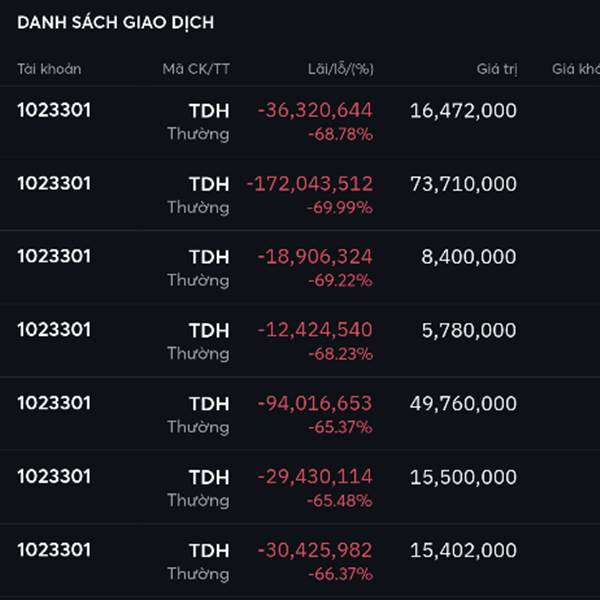Click the value 15,402,000
Screen dimensions: 600x600
463,550
